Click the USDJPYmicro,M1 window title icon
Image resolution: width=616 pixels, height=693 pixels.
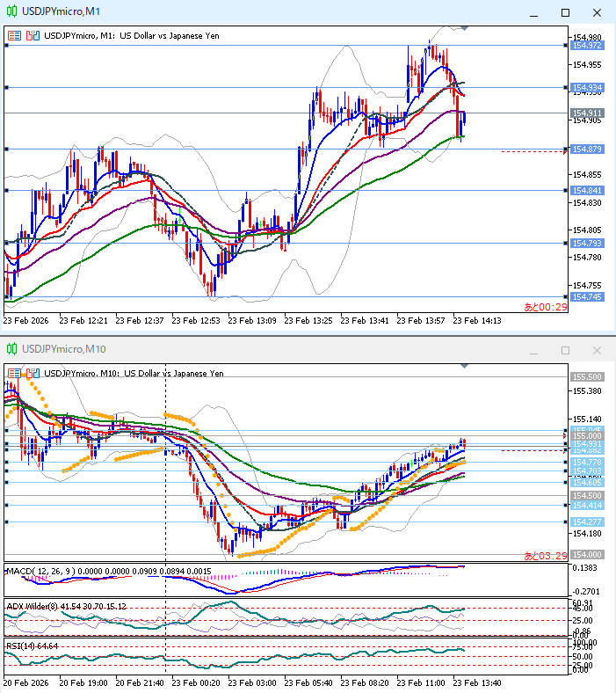[x=10, y=11]
